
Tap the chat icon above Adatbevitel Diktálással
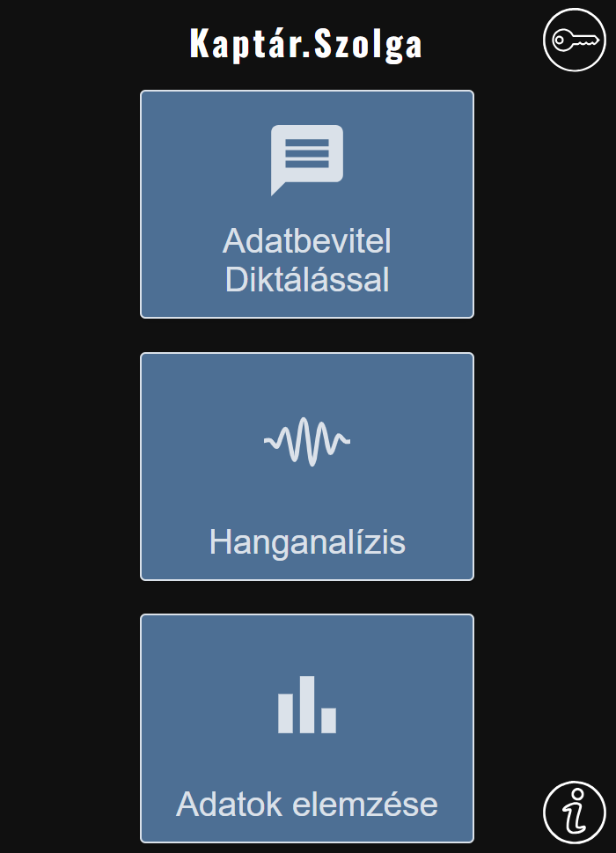coord(306,158)
